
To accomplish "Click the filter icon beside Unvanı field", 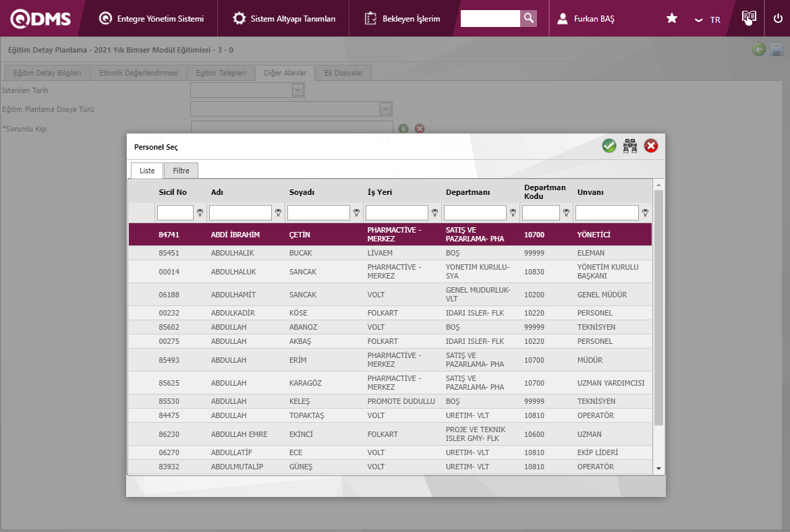I will pyautogui.click(x=645, y=213).
